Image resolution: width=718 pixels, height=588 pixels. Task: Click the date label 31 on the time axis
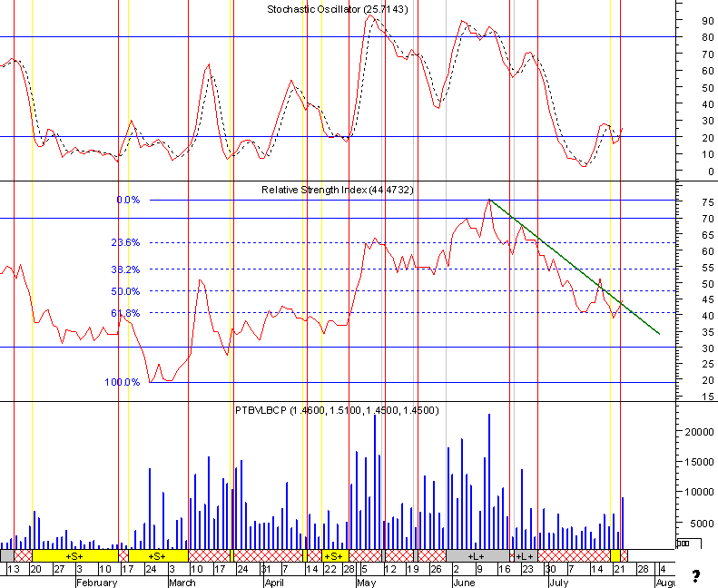(x=266, y=569)
